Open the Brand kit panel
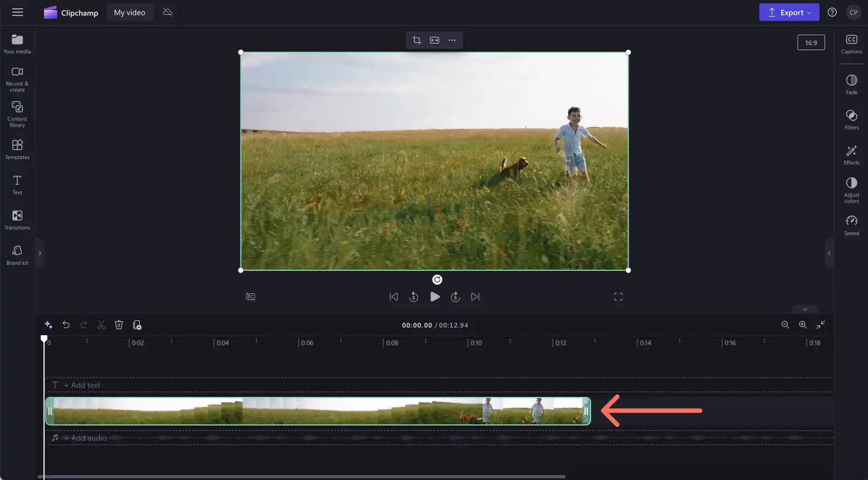This screenshot has width=868, height=480. coord(17,255)
